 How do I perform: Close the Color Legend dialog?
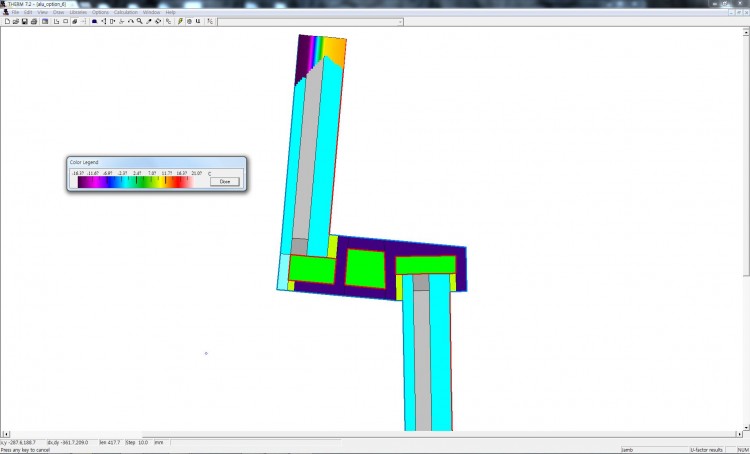click(x=225, y=181)
